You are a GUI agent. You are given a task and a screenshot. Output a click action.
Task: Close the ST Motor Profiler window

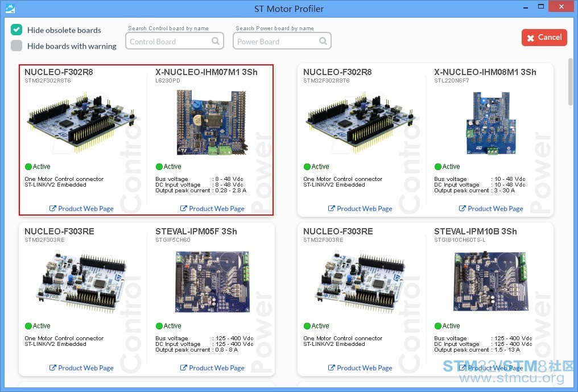(562, 7)
